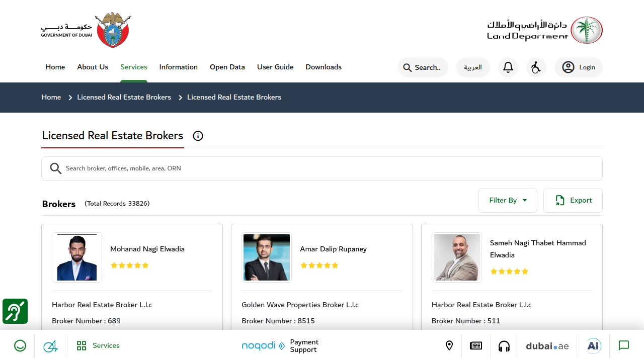The width and height of the screenshot is (644, 362).
Task: Click the name Amar Dalip Rupaney
Action: pos(334,249)
